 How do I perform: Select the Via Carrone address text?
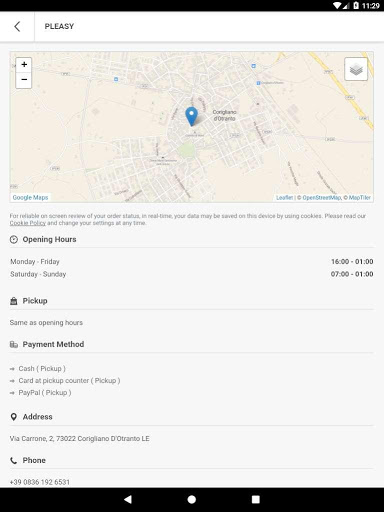click(x=79, y=439)
